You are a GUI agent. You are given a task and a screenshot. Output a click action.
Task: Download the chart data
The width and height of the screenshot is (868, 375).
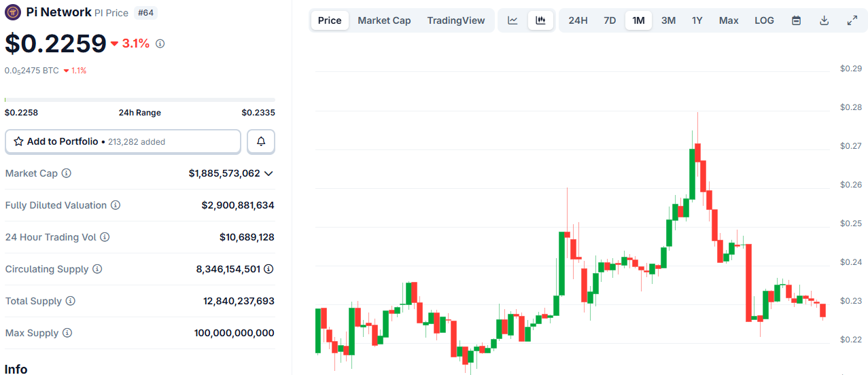[824, 20]
